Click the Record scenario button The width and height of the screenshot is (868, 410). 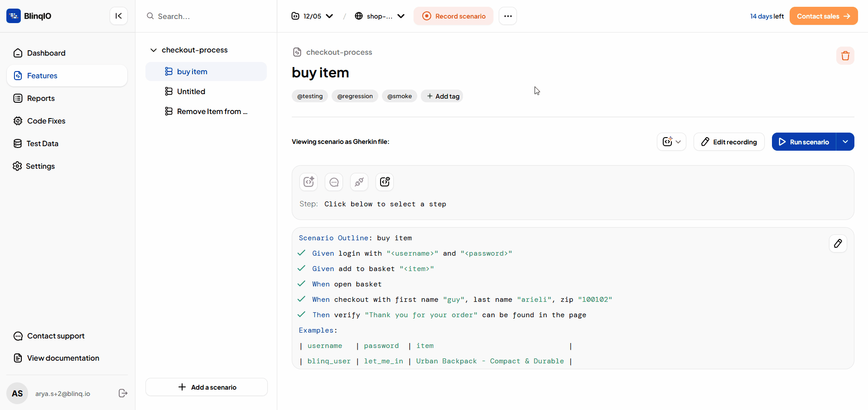pos(453,16)
